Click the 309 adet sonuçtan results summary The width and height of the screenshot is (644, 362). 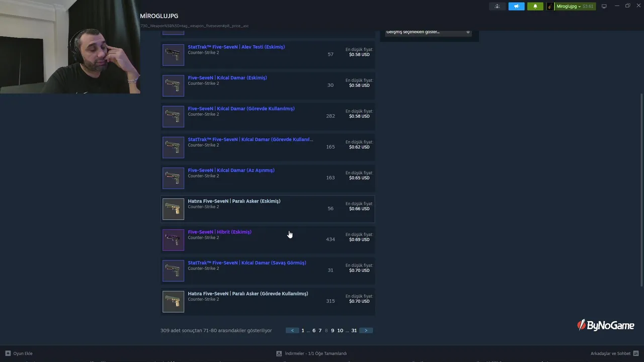click(216, 330)
